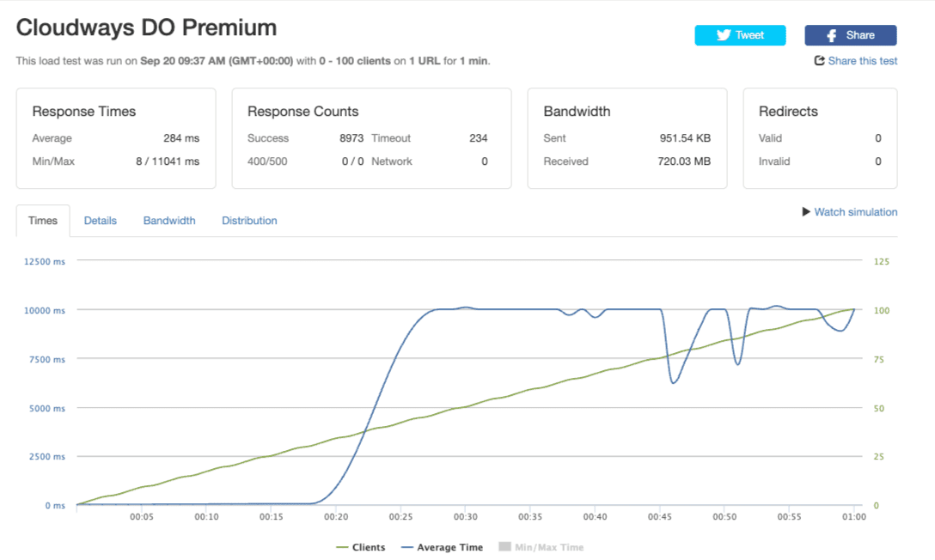The width and height of the screenshot is (935, 560).
Task: Open the Bandwidth tab
Action: (x=169, y=221)
